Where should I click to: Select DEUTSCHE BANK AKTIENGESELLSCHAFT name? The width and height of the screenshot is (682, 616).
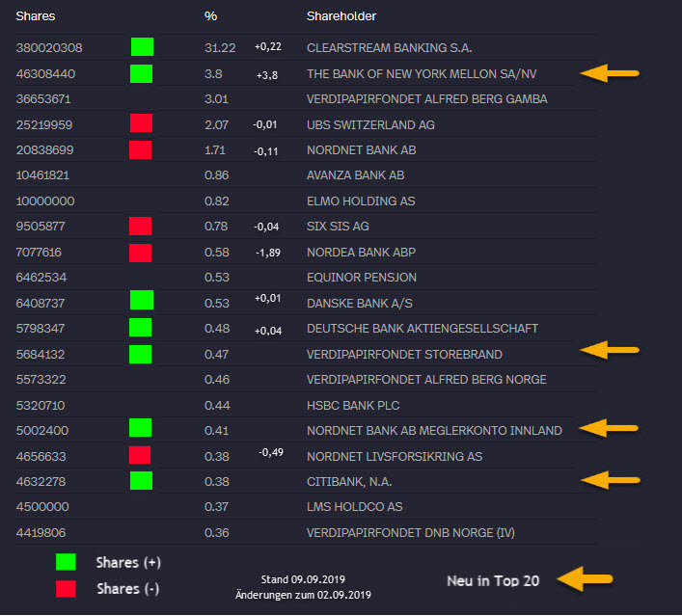[x=423, y=329]
